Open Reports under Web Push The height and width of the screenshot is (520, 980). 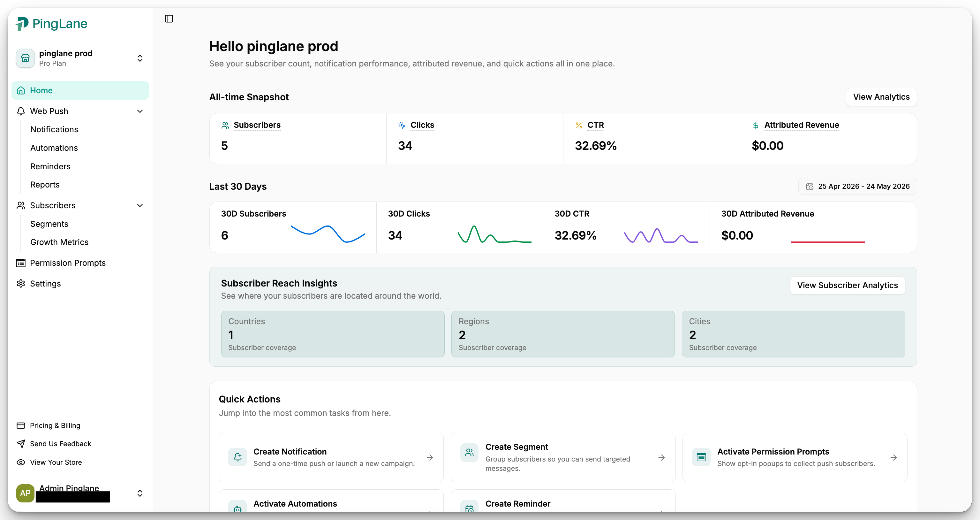45,185
